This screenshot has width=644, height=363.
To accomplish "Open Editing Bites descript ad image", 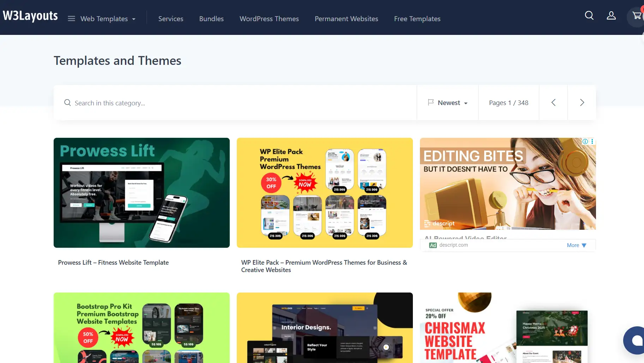I will 508,184.
